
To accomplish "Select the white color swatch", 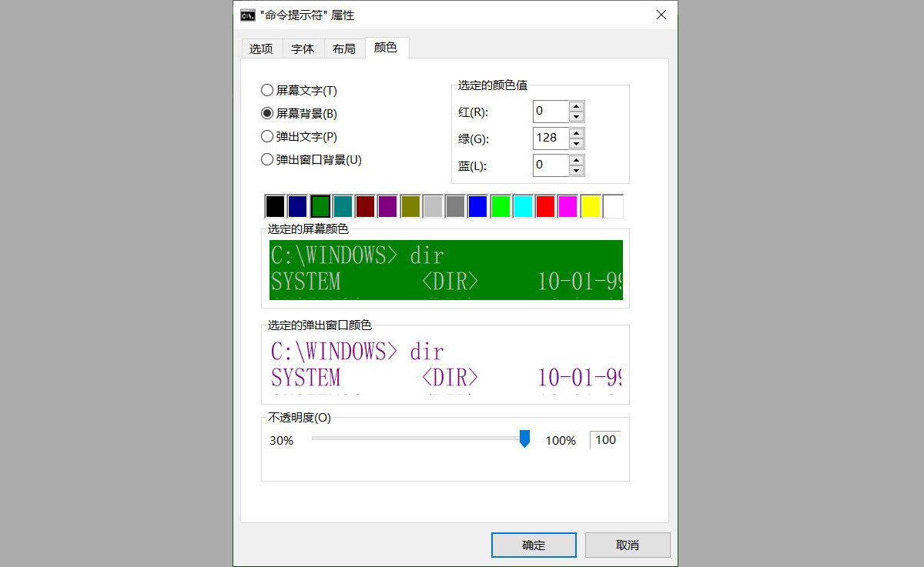I will [x=612, y=205].
